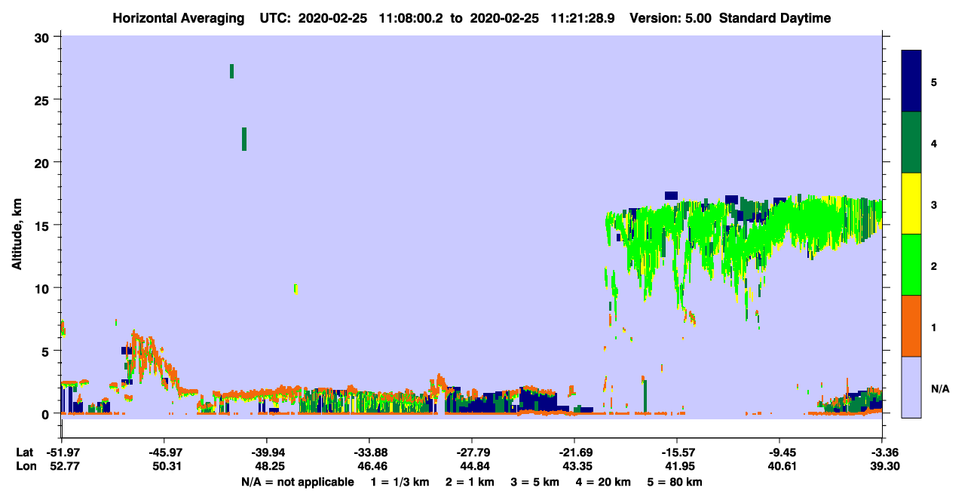Click the latitude value -3.36
980x503 pixels.
(x=882, y=452)
